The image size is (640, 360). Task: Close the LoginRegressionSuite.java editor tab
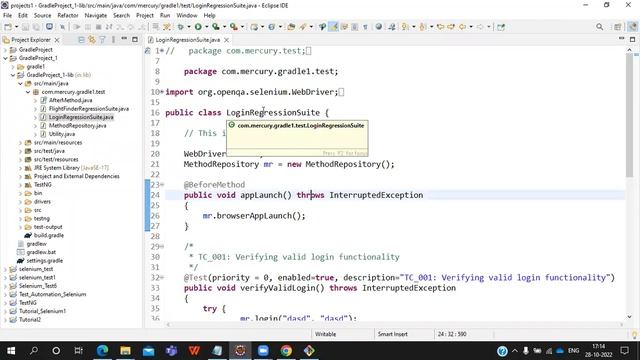click(226, 40)
